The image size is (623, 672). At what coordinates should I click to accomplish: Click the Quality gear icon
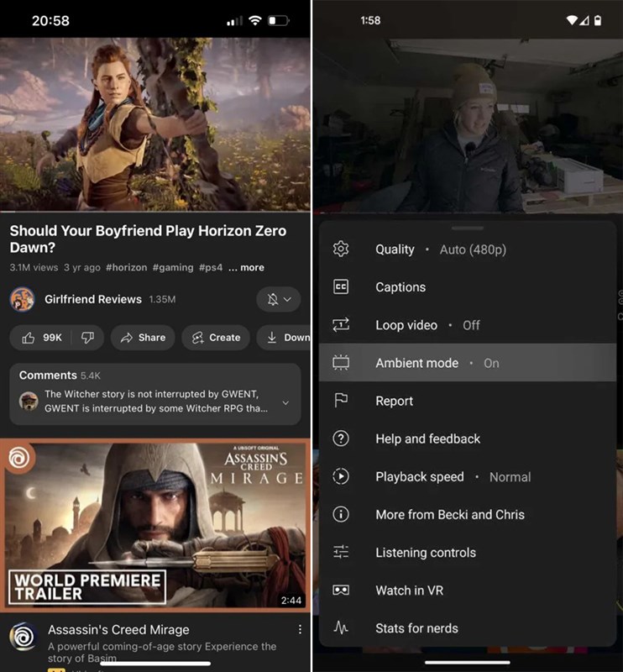(341, 249)
